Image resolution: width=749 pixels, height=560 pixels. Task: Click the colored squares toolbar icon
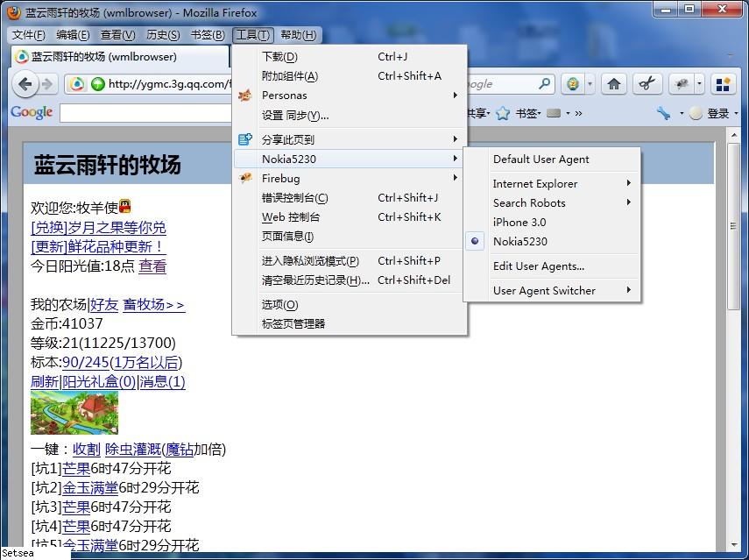723,85
